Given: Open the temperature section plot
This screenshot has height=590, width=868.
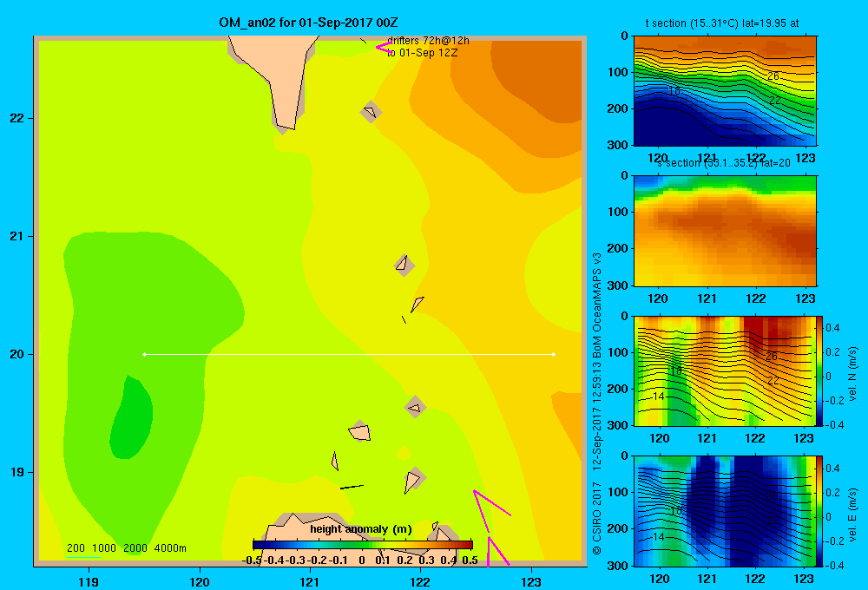Looking at the screenshot, I should click(x=725, y=90).
